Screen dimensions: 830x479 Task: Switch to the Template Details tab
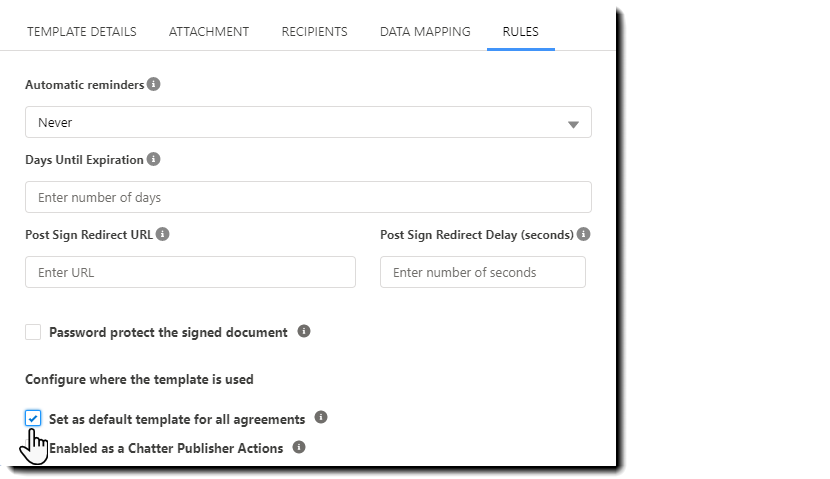point(82,32)
